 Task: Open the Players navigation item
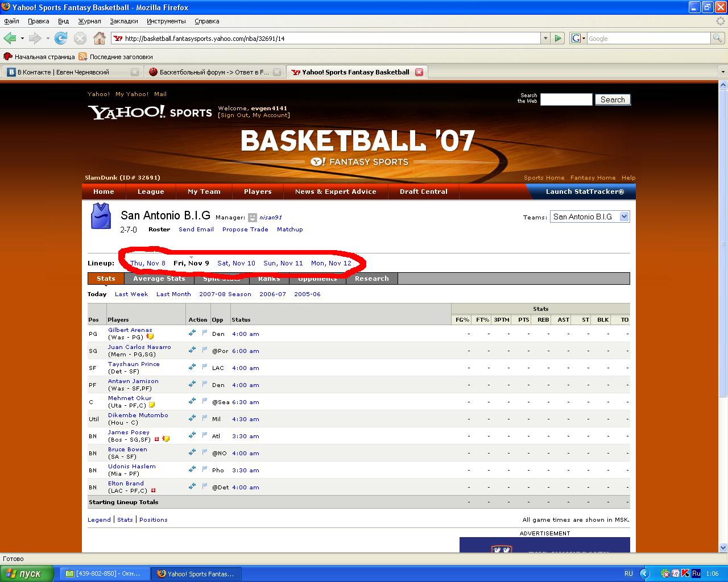point(258,192)
